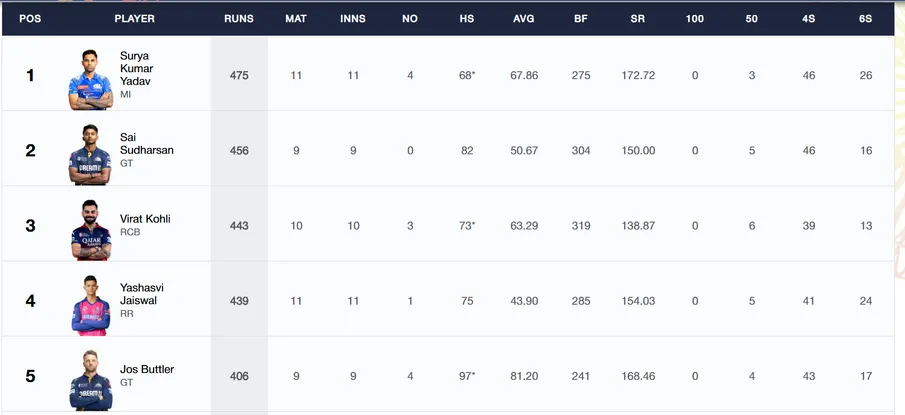Select Jos Buttler's player photo

91,380
